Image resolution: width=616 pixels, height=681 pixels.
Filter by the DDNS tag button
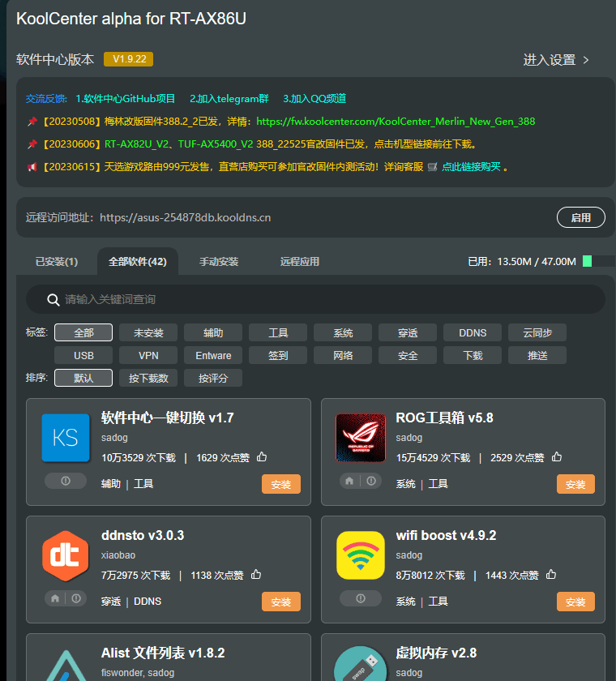pyautogui.click(x=473, y=332)
